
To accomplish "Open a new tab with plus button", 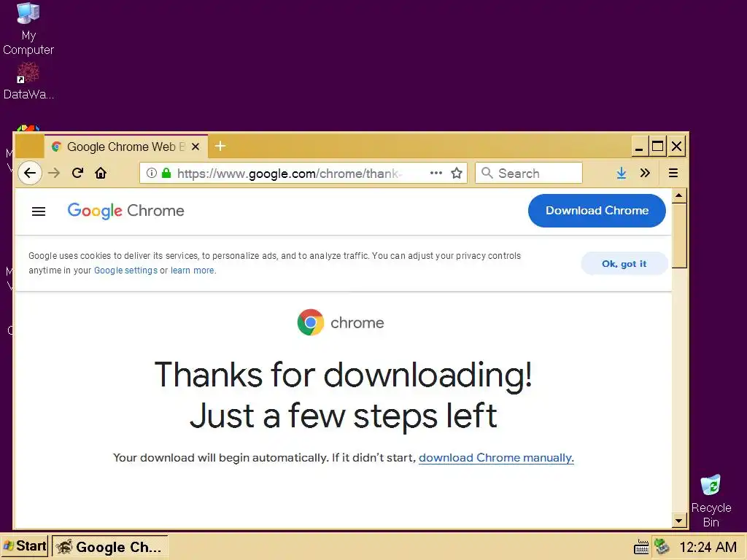I will coord(220,146).
